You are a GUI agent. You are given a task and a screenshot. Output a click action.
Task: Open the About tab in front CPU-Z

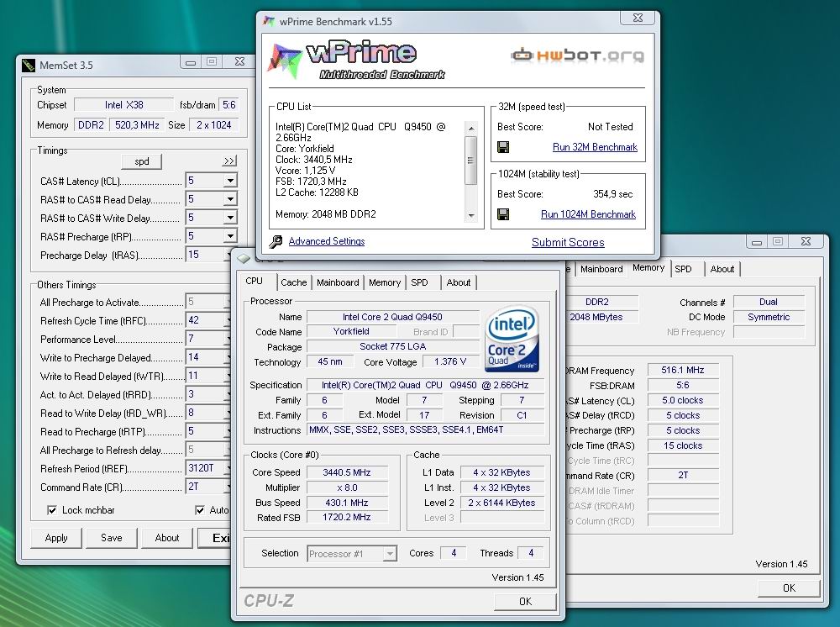click(459, 282)
